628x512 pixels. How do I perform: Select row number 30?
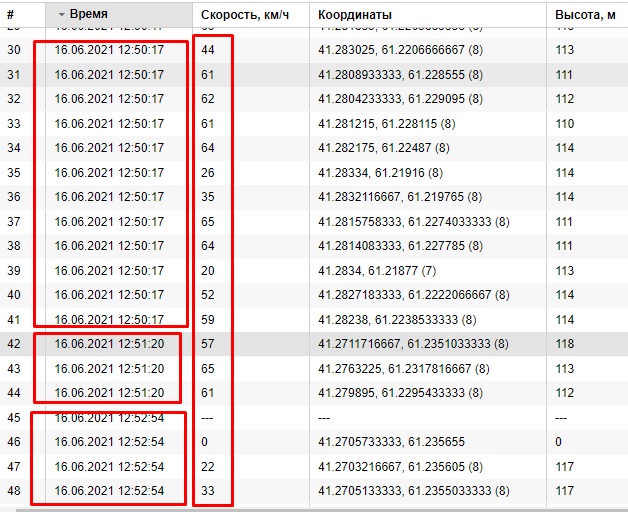coord(14,50)
